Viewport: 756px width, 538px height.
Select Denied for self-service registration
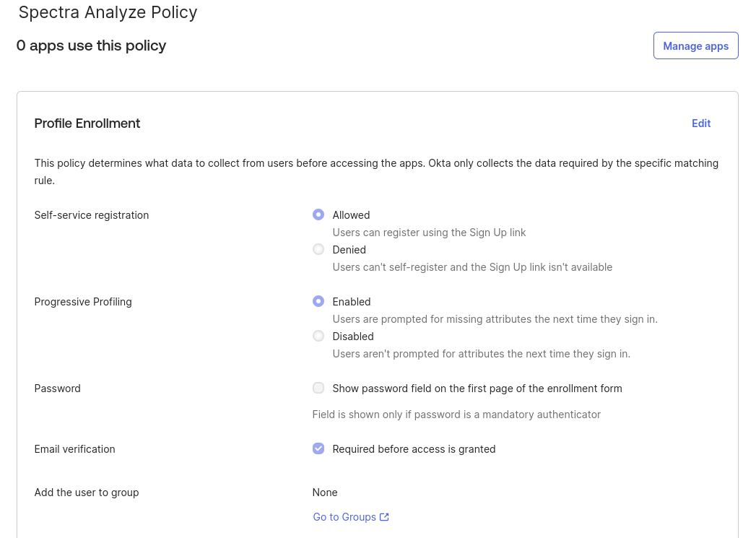318,249
